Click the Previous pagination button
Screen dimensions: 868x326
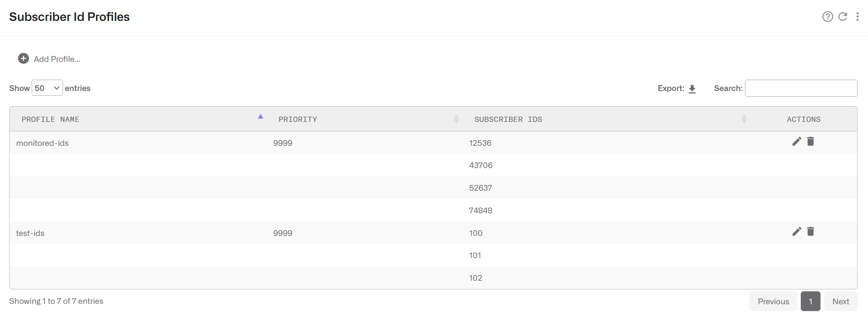coord(773,301)
